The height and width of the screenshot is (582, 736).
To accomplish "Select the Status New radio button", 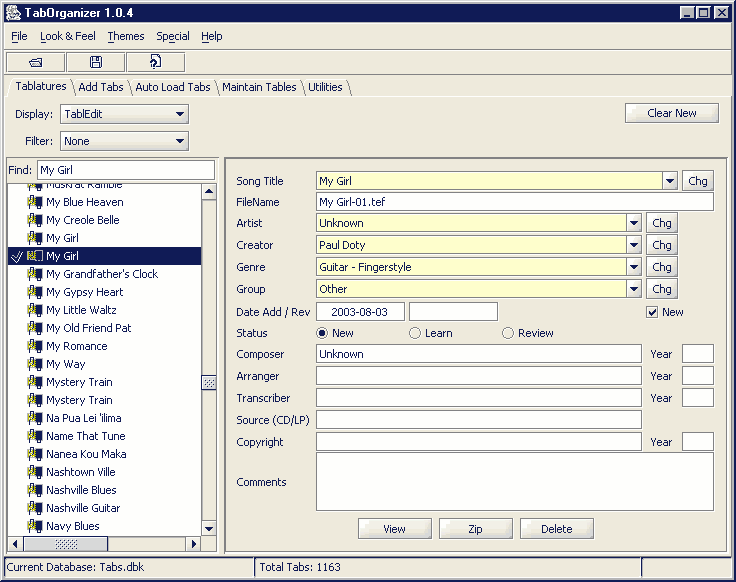I will coord(322,333).
